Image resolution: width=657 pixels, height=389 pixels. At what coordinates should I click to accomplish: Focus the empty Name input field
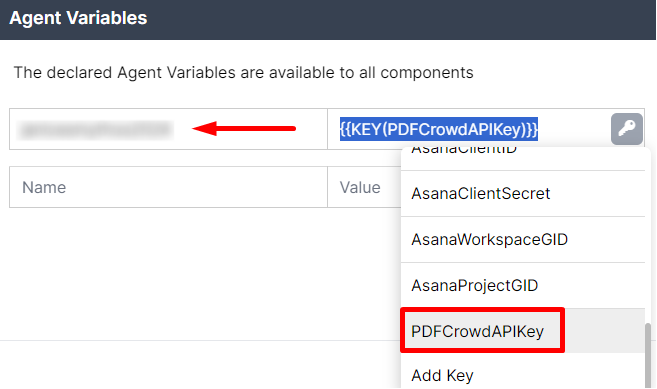[168, 187]
